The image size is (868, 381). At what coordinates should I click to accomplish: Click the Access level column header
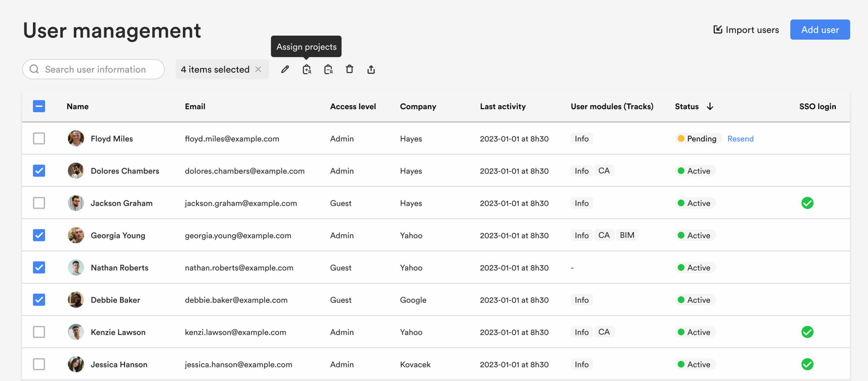click(353, 106)
